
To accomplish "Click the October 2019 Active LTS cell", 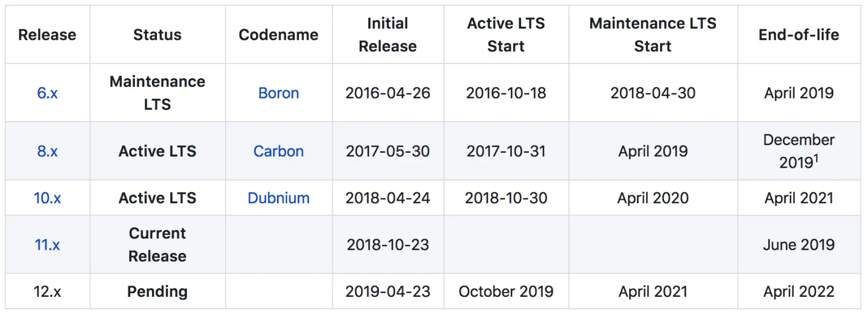I will pyautogui.click(x=506, y=291).
